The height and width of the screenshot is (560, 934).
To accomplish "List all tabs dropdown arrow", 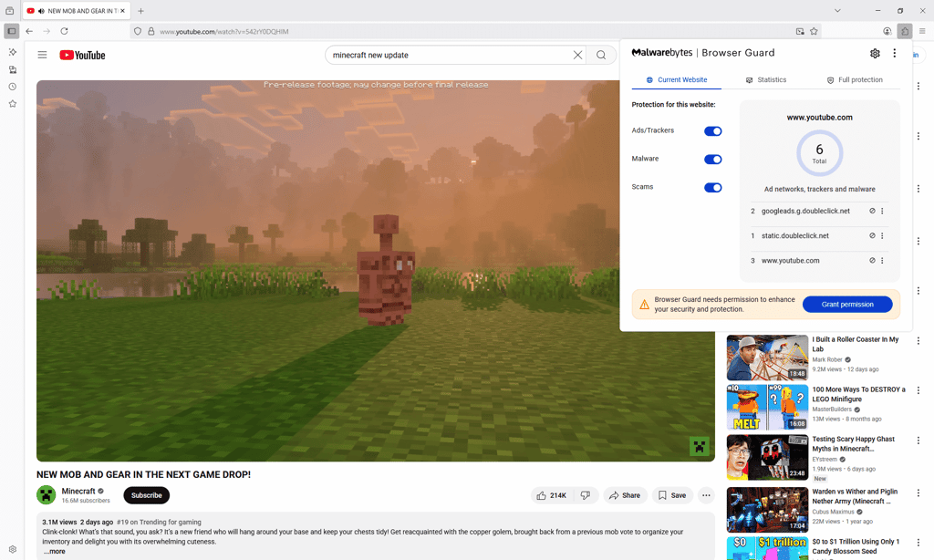I will point(837,11).
